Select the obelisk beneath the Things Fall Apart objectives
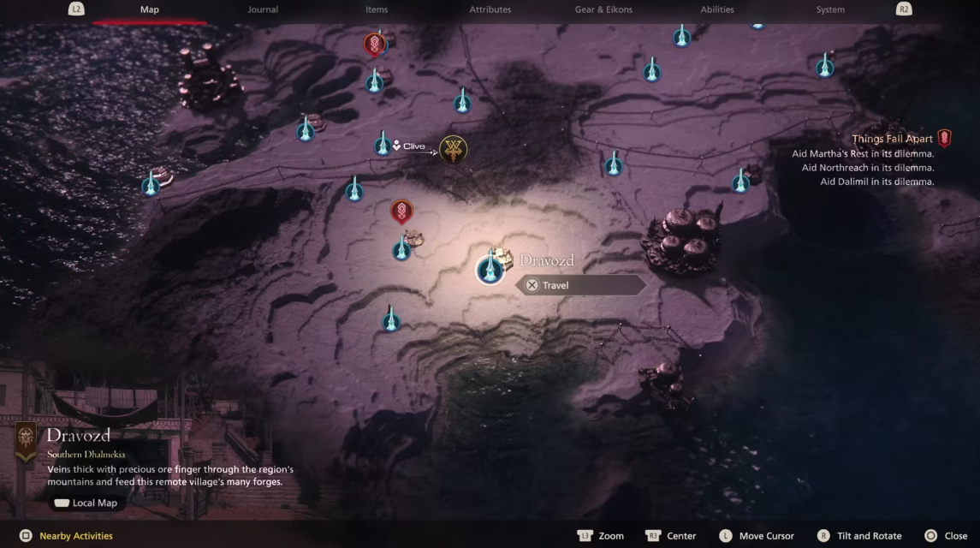Screen dimensions: 980x548 pos(740,182)
